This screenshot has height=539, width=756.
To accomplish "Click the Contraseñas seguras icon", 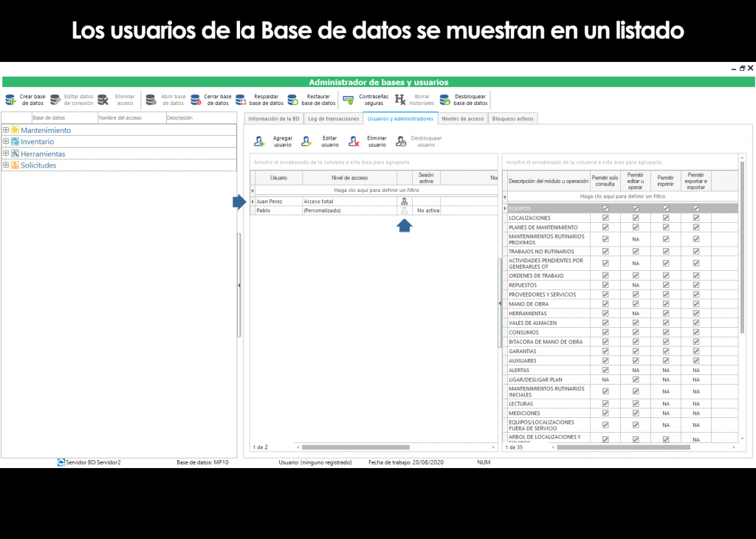I will (347, 100).
